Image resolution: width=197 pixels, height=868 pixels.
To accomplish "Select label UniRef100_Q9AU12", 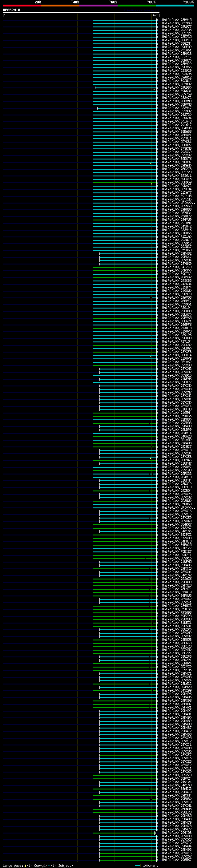I will coord(177,78).
